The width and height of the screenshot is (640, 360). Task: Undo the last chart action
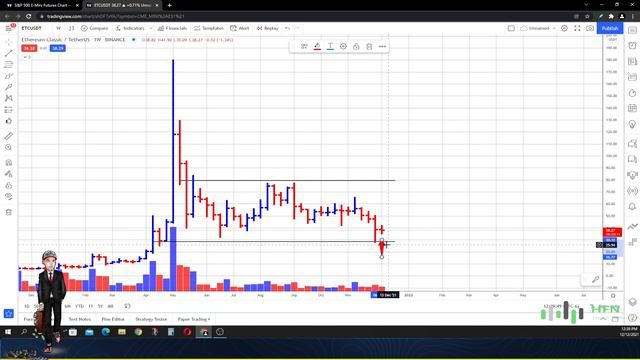[287, 28]
